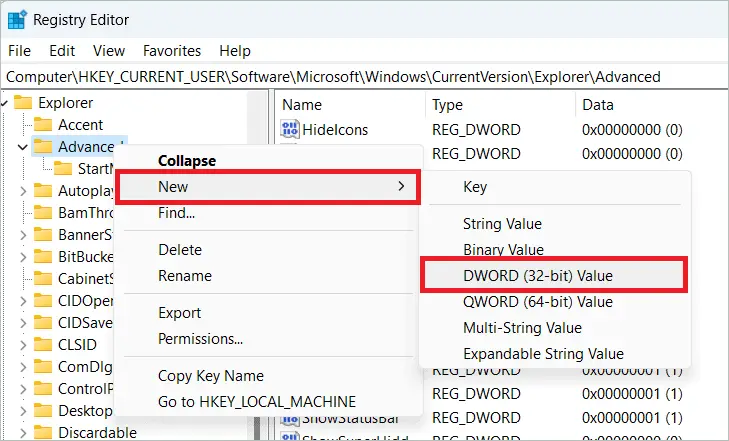Select the Accent folder icon in tree
The image size is (729, 441).
click(x=42, y=124)
